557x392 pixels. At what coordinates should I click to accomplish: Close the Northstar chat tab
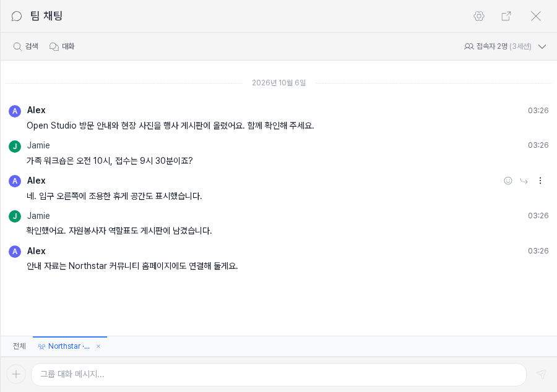98,346
